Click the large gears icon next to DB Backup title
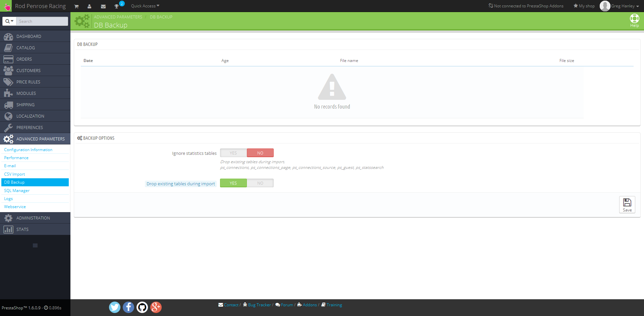Screen dimensions: 644x316 point(82,21)
